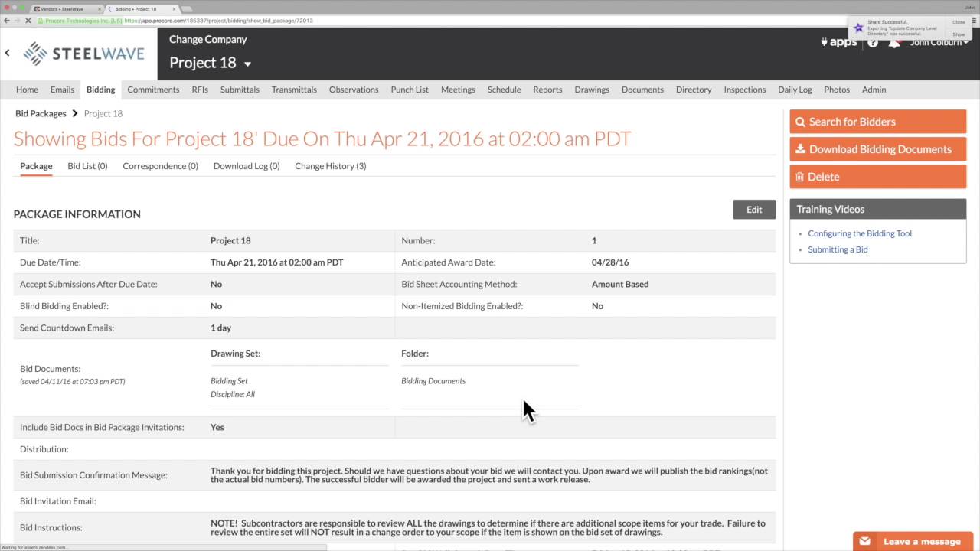Image resolution: width=980 pixels, height=551 pixels.
Task: Open the apps plug menu
Action: [x=838, y=42]
